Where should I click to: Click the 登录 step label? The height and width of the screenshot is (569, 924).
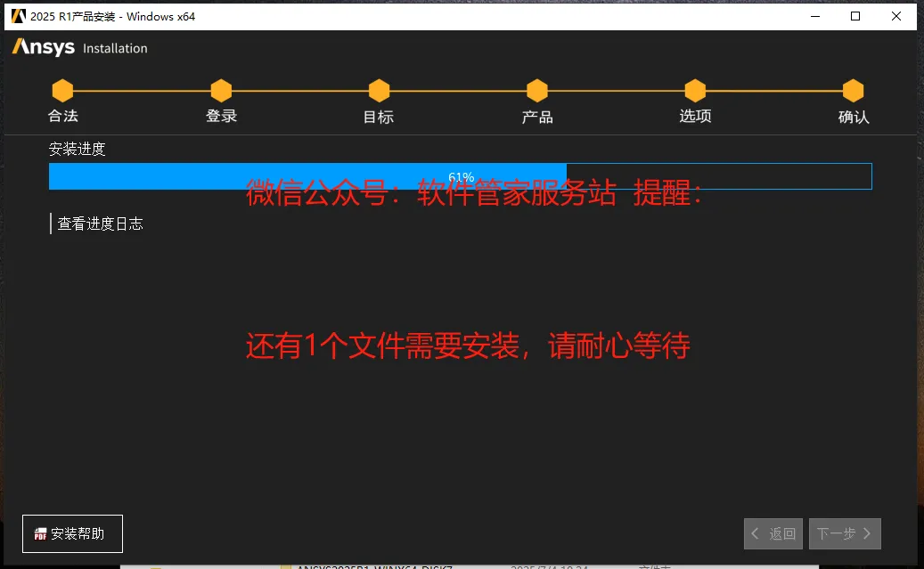point(222,116)
